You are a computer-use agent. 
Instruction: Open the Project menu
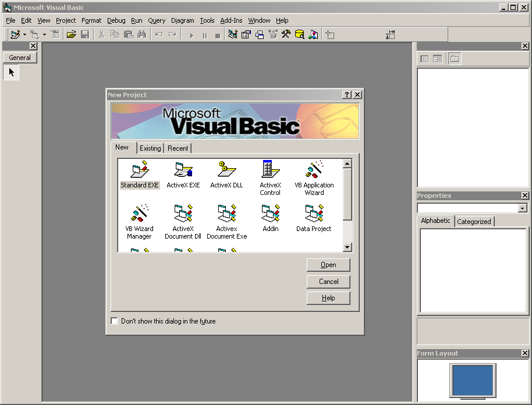[x=66, y=21]
